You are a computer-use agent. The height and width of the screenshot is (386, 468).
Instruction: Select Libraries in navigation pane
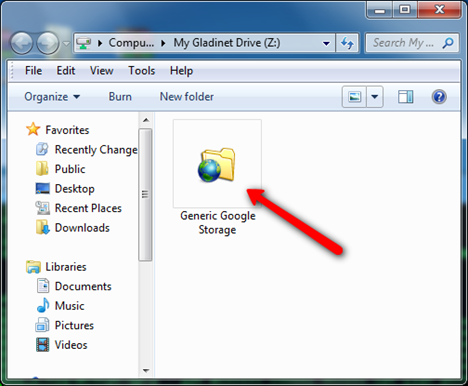[66, 267]
